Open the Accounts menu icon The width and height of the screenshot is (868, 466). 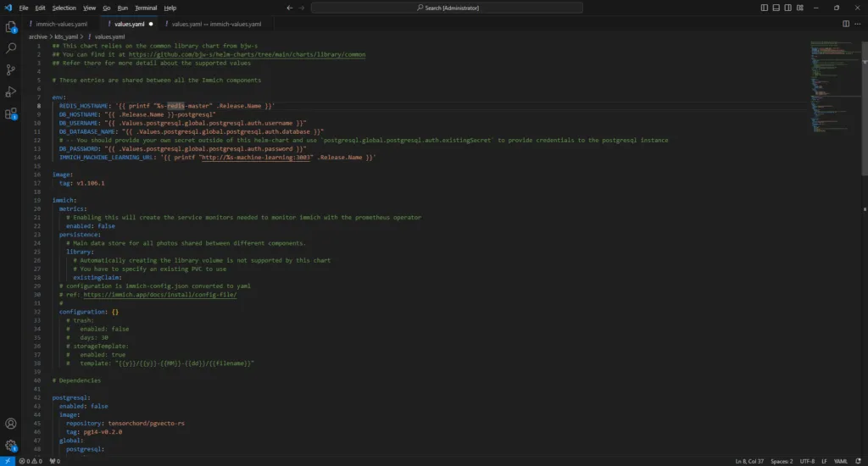coord(10,424)
